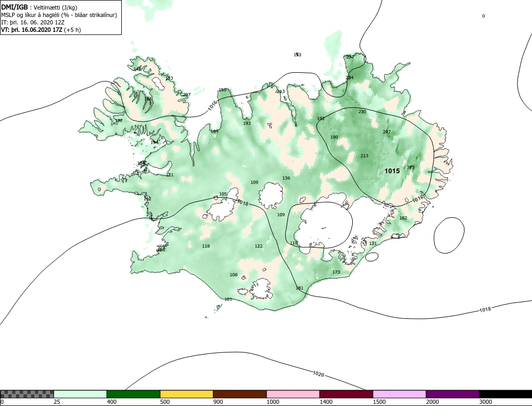Image resolution: width=532 pixels, height=406 pixels.
Task: Click the dark green 400–500 legend swatch
Action: (x=134, y=394)
